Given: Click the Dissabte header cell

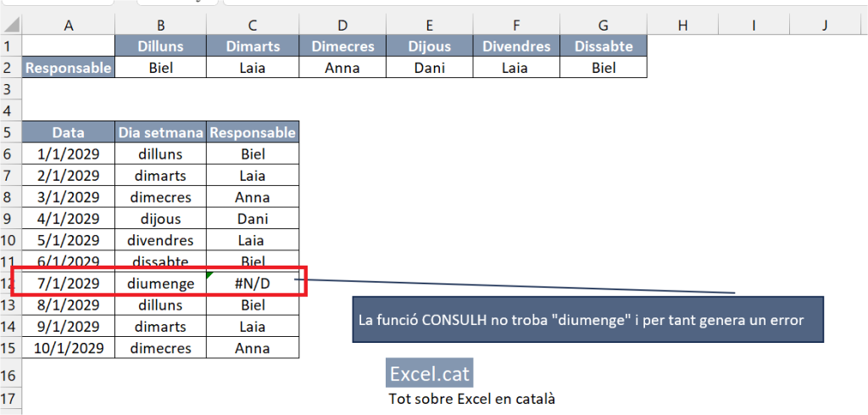Looking at the screenshot, I should (604, 46).
